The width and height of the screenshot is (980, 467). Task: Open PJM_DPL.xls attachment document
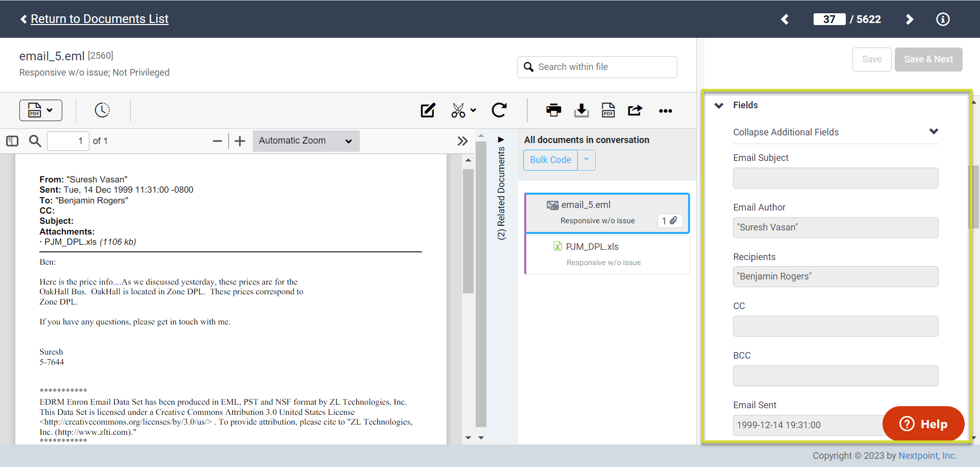pyautogui.click(x=607, y=255)
